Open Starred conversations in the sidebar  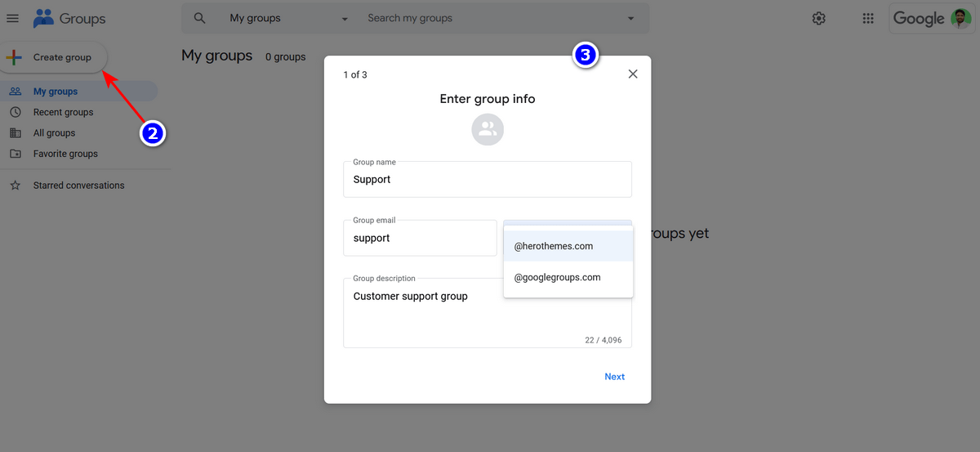tap(79, 186)
